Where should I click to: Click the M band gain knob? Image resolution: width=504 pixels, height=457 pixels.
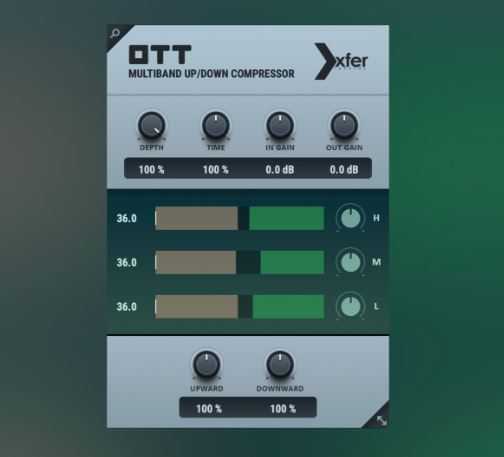(351, 262)
